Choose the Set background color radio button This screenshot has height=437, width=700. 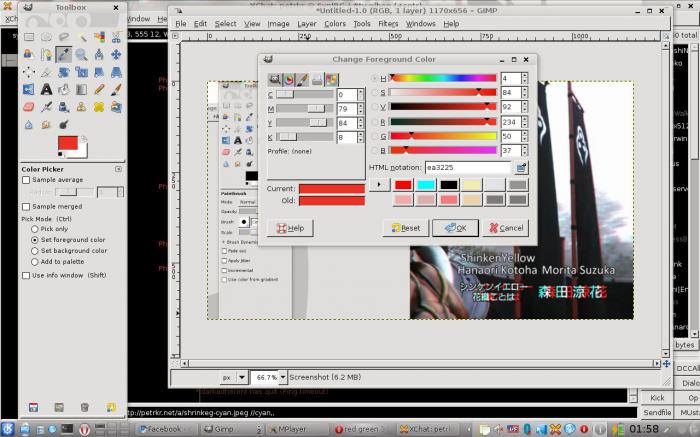pos(34,251)
